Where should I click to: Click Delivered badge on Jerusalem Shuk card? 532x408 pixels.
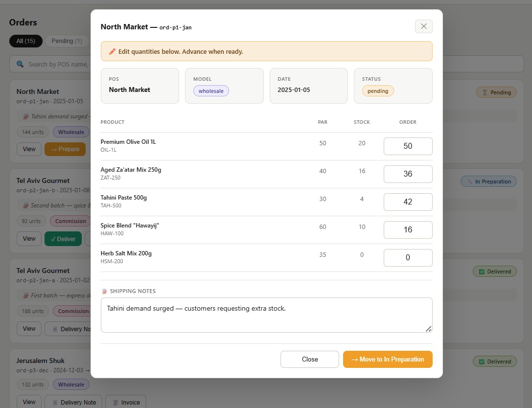[495, 362]
